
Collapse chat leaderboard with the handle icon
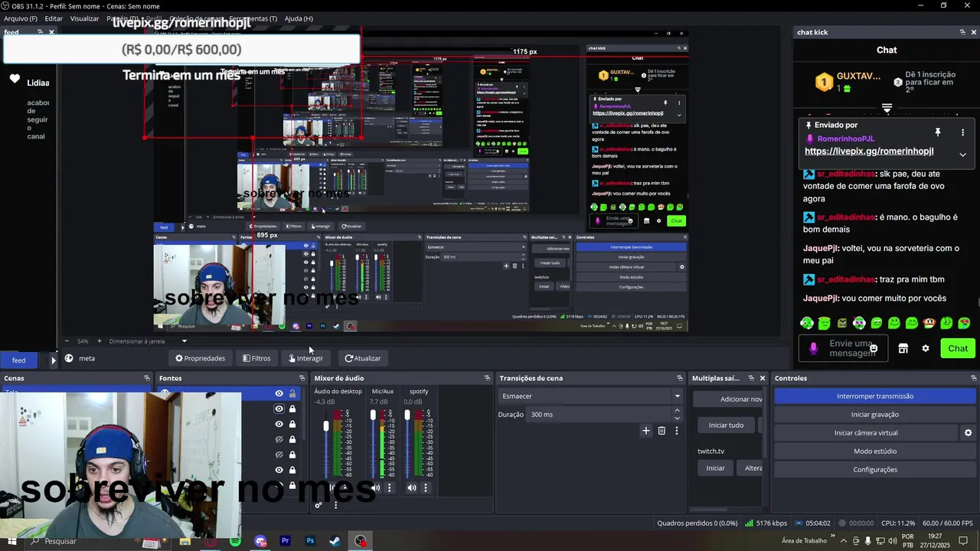(887, 109)
